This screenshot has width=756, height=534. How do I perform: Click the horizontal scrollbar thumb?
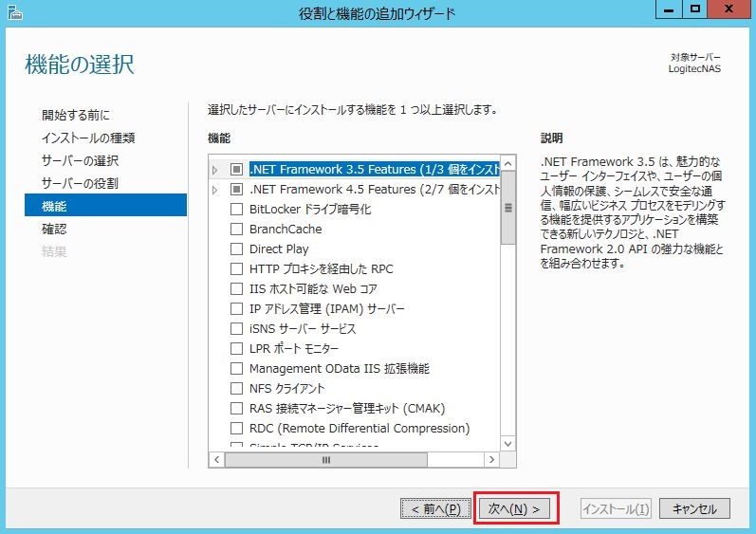(326, 460)
